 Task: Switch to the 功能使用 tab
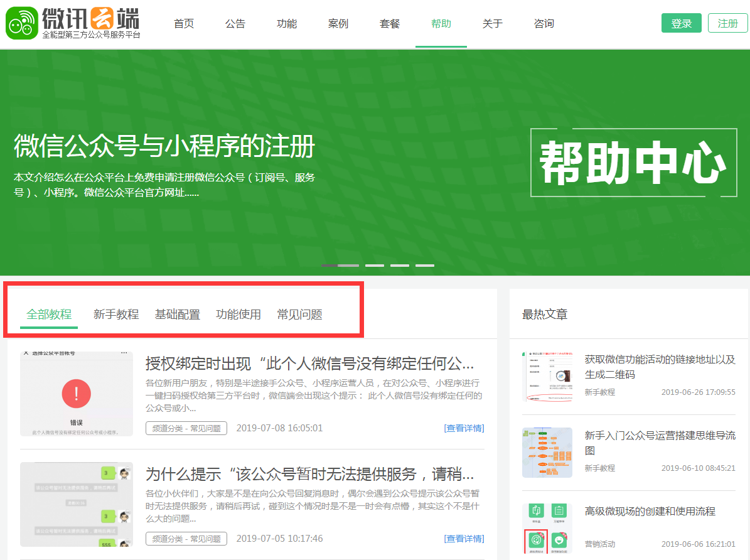point(238,315)
